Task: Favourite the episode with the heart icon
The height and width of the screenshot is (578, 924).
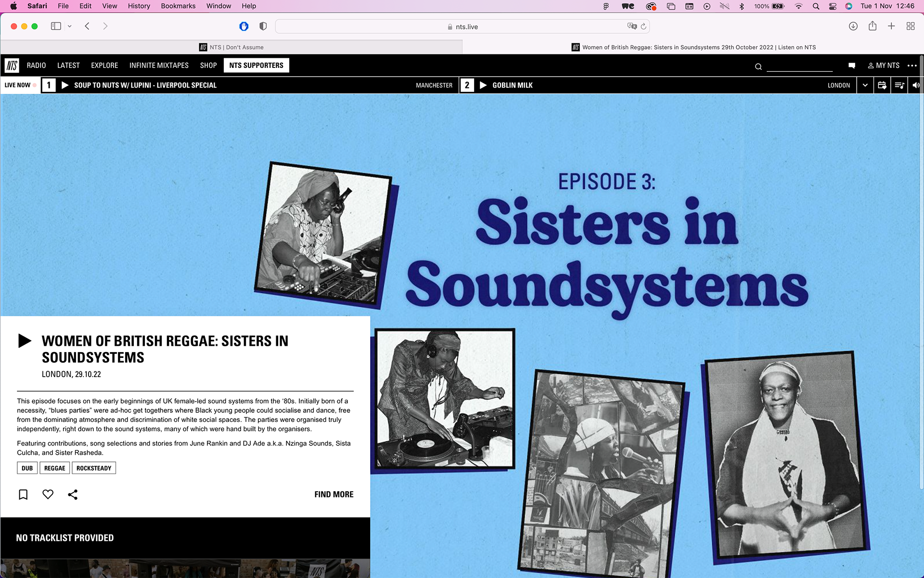Action: pyautogui.click(x=48, y=494)
